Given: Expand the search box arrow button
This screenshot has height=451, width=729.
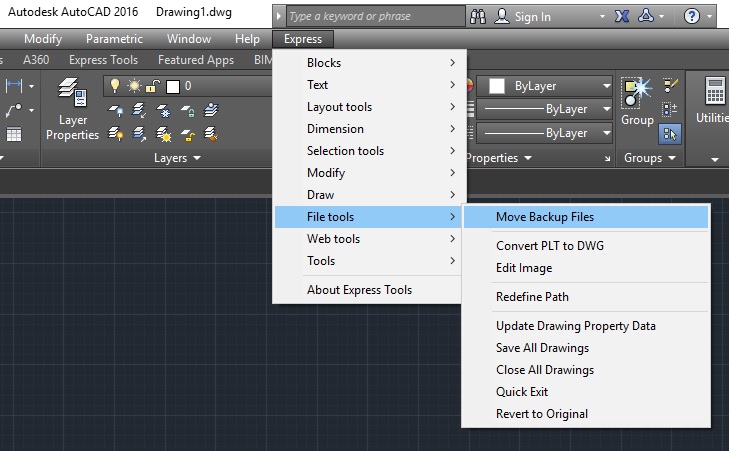Looking at the screenshot, I should 279,16.
